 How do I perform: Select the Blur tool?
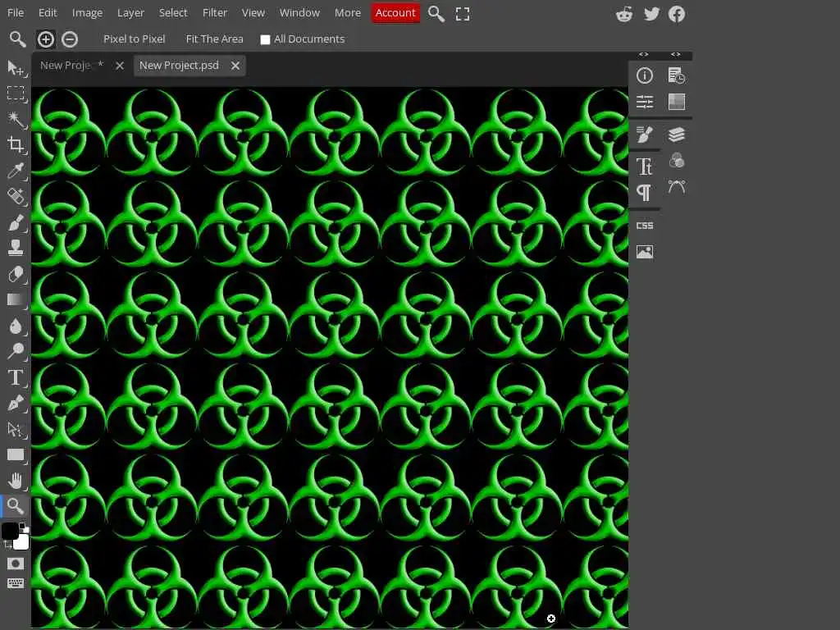(15, 326)
